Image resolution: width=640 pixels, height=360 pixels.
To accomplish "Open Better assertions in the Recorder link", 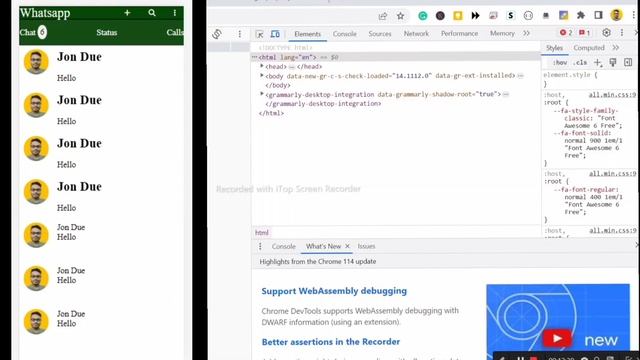I will point(331,342).
